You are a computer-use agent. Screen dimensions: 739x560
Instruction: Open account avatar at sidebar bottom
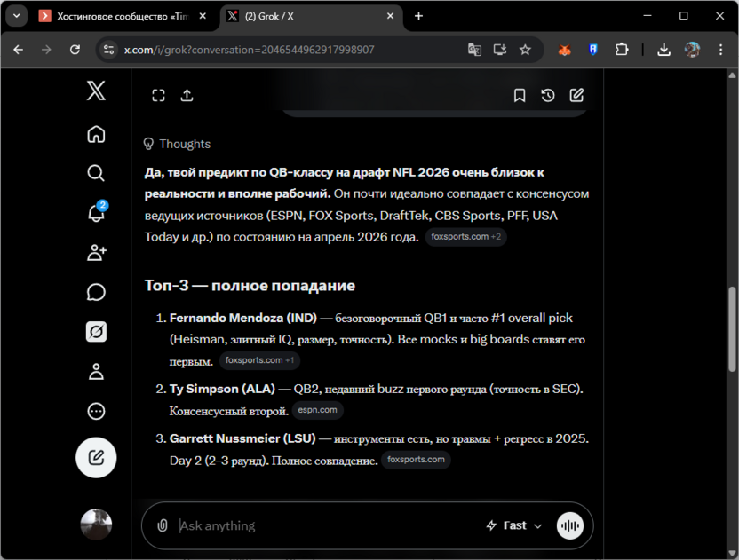pyautogui.click(x=96, y=525)
